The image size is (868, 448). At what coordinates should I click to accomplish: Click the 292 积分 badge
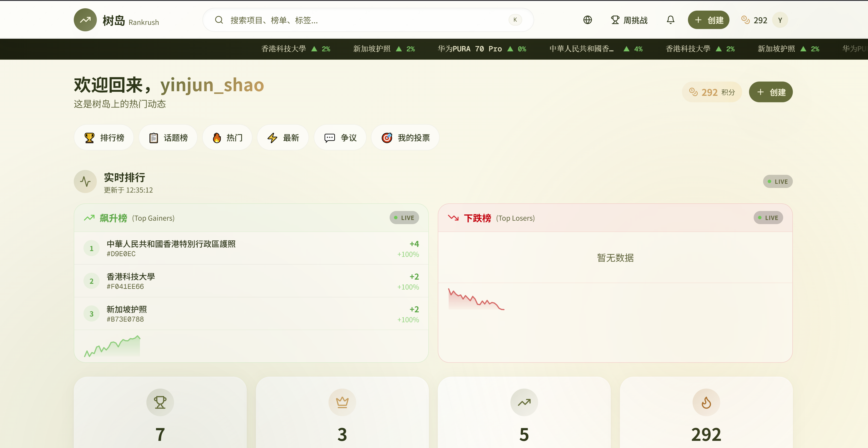[x=712, y=92]
